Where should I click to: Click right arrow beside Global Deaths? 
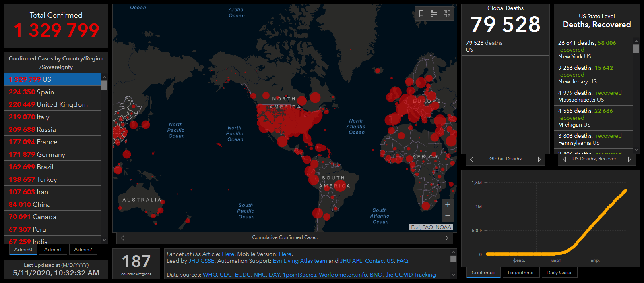539,159
